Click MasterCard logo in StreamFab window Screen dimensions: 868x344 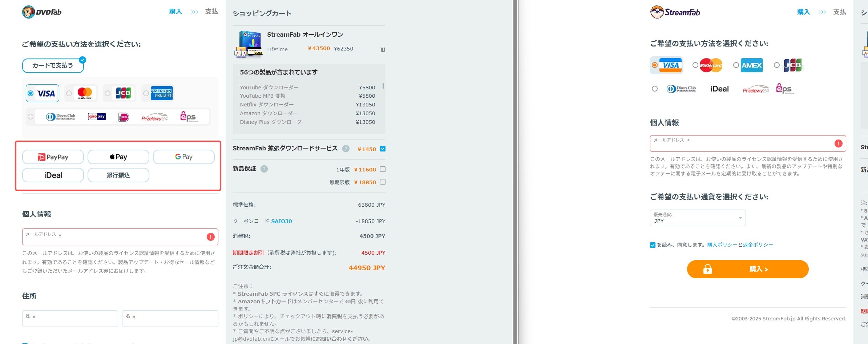pyautogui.click(x=711, y=65)
